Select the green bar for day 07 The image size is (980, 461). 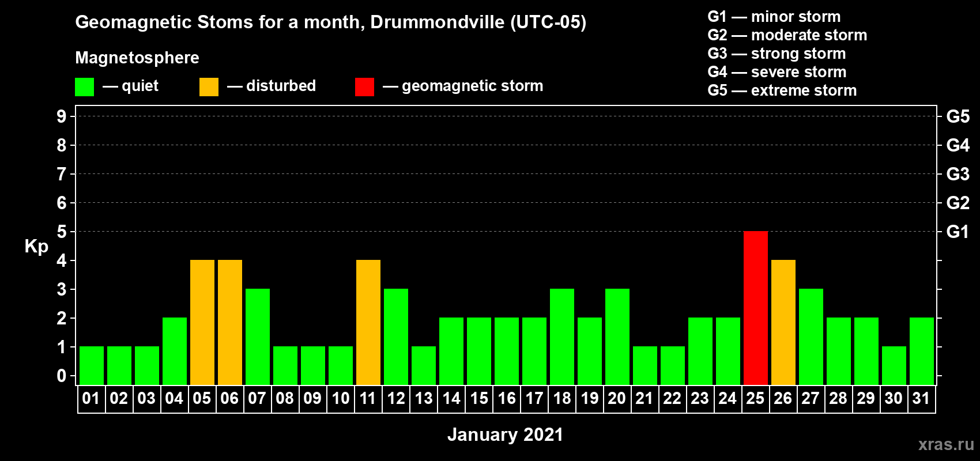(x=258, y=337)
